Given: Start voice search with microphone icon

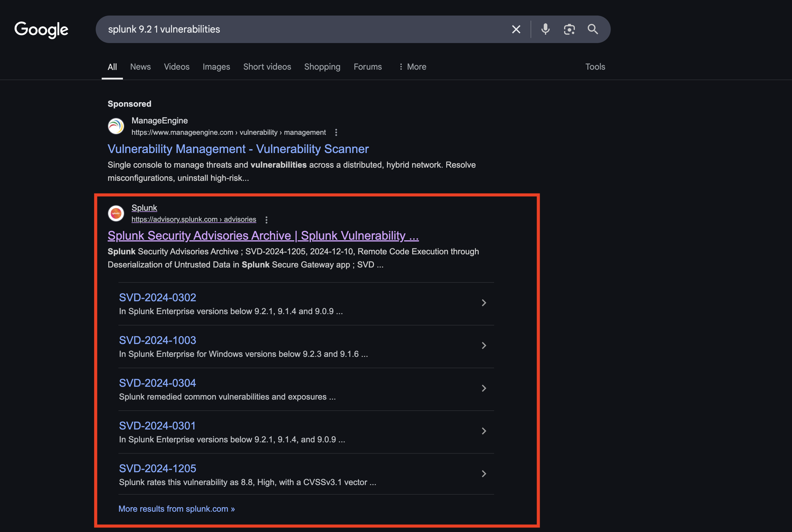Looking at the screenshot, I should pyautogui.click(x=545, y=29).
